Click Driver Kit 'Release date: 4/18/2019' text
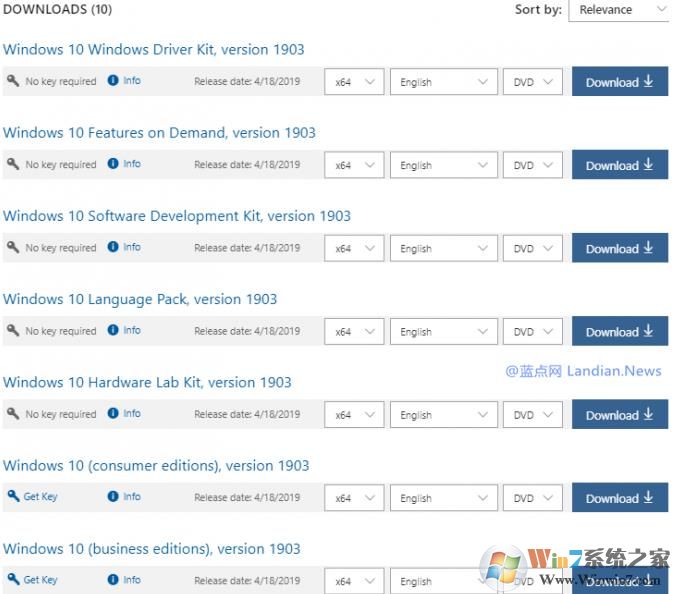This screenshot has width=677, height=594. point(247,81)
